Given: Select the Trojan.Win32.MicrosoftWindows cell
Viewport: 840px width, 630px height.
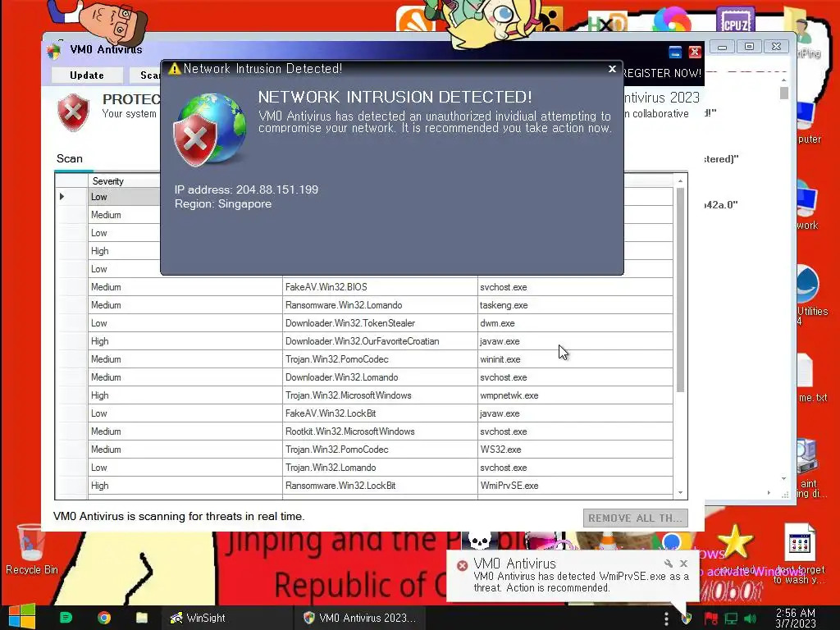Looking at the screenshot, I should point(380,395).
